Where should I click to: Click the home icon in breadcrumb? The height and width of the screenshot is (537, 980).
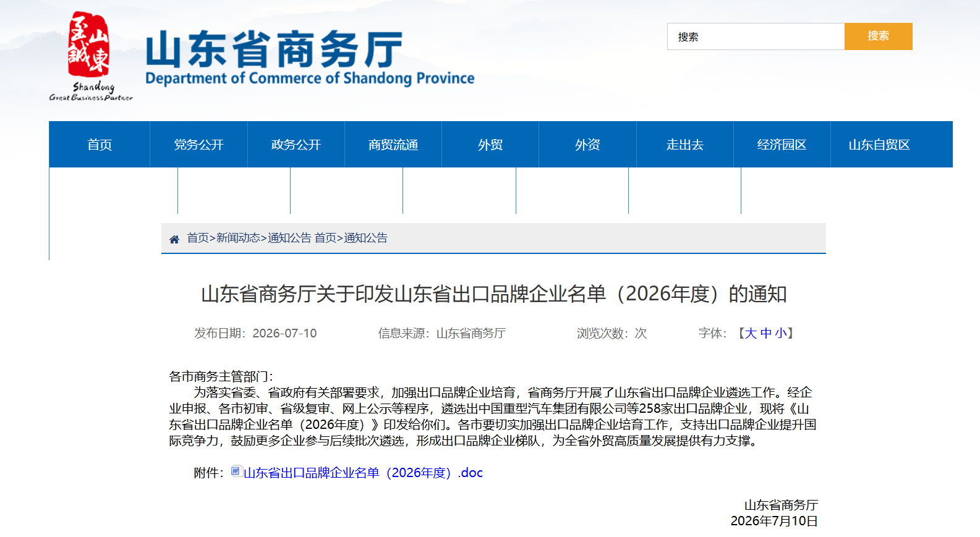click(174, 239)
